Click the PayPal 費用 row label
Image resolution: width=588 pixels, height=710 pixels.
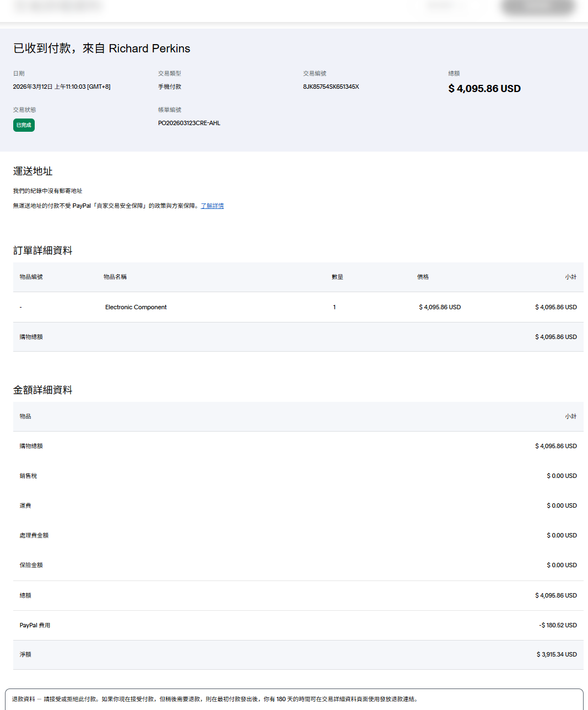tap(35, 625)
